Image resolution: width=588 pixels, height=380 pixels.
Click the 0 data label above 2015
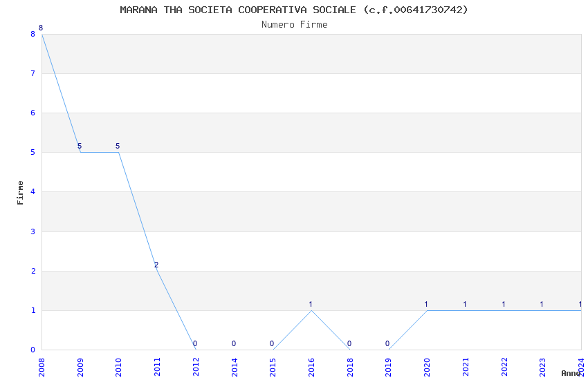(272, 343)
